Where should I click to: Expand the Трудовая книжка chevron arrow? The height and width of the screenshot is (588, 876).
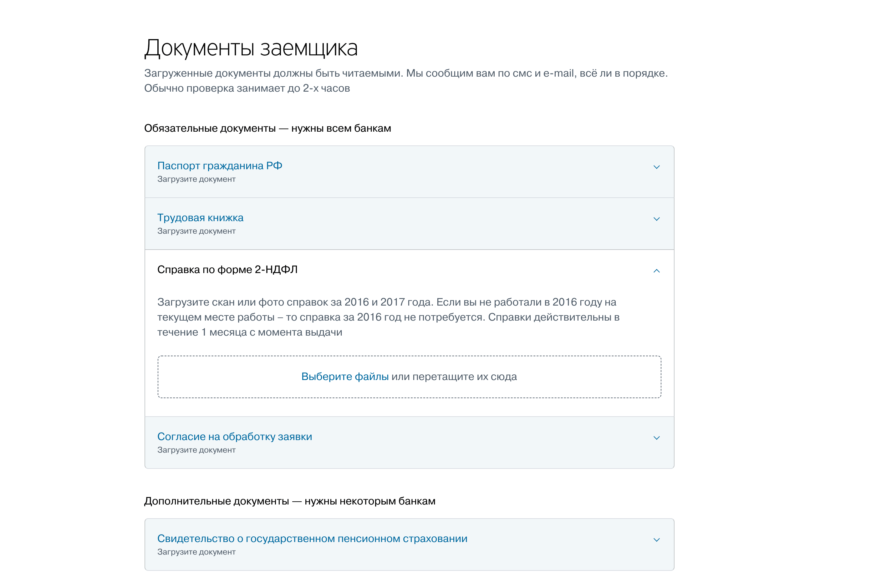click(x=656, y=219)
